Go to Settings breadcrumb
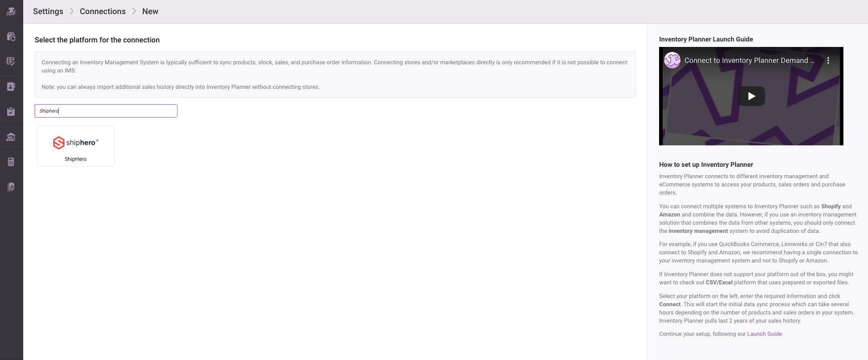Image resolution: width=868 pixels, height=360 pixels. [48, 11]
